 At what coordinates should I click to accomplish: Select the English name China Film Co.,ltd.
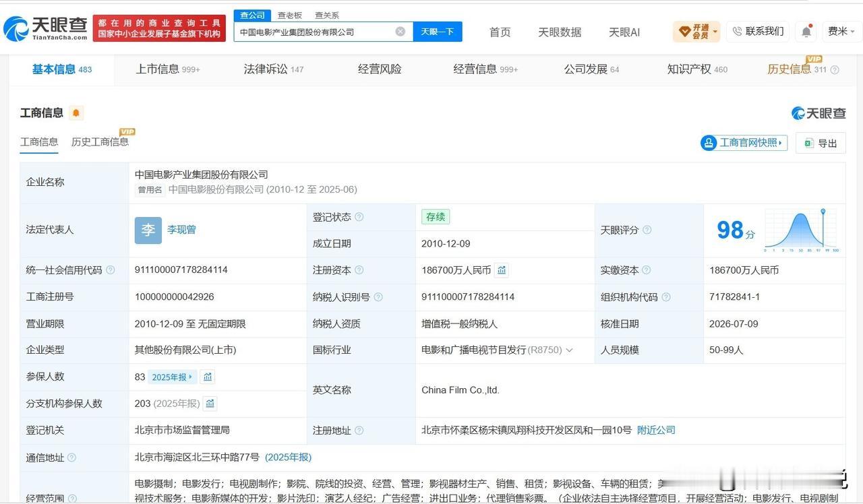[x=460, y=389]
